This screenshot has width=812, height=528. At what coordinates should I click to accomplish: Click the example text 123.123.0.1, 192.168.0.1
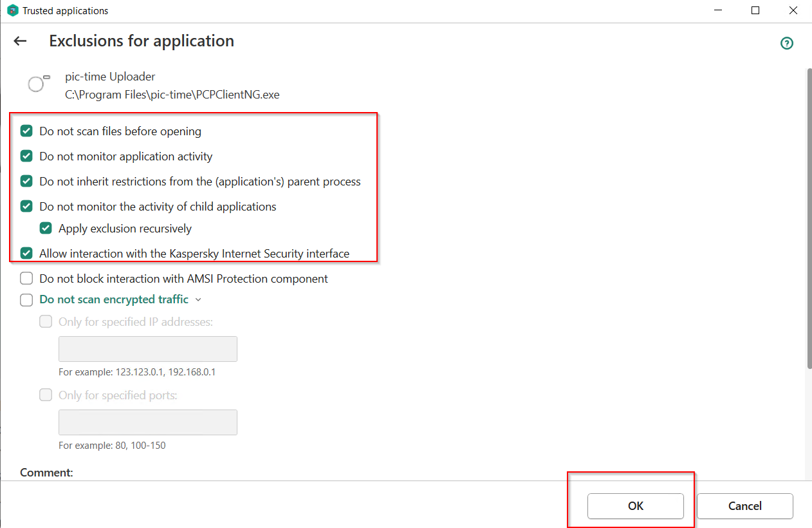165,372
